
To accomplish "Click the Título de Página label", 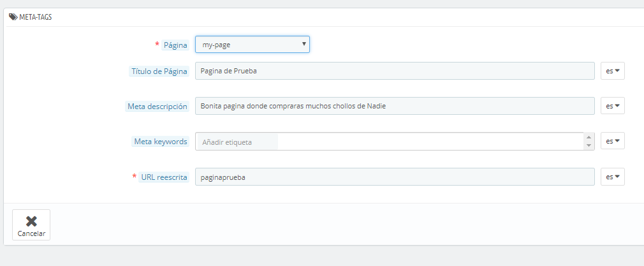I will point(159,71).
